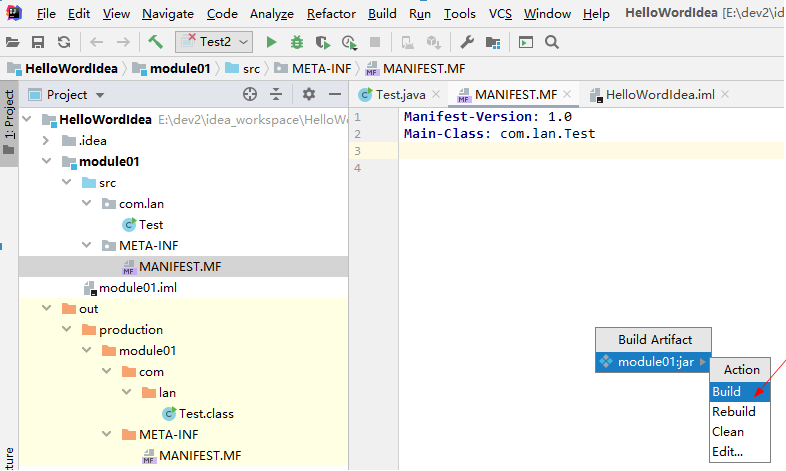Open Project Structure folder icon

click(493, 43)
